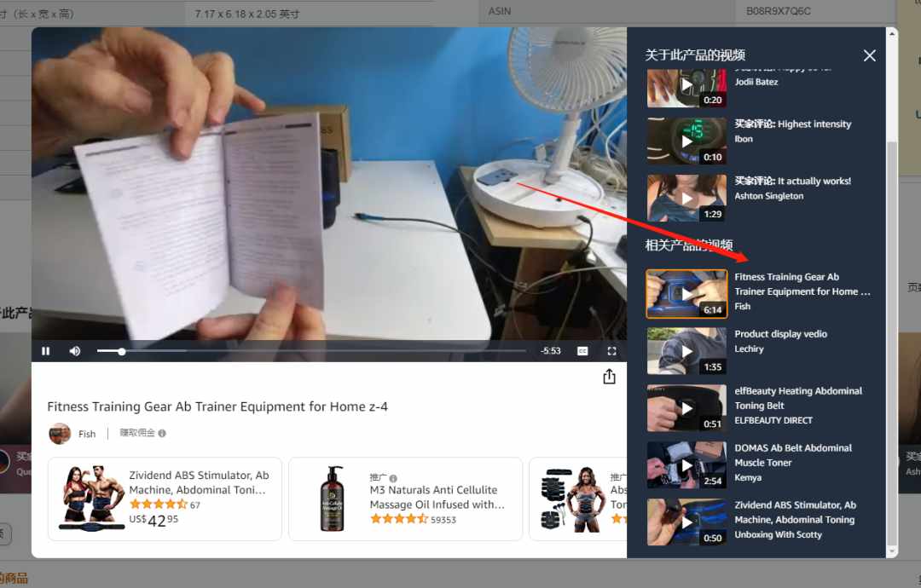Image resolution: width=921 pixels, height=588 pixels.
Task: Open sidebar 'Zividend ABS Stimulator' video title
Action: pyautogui.click(x=796, y=511)
